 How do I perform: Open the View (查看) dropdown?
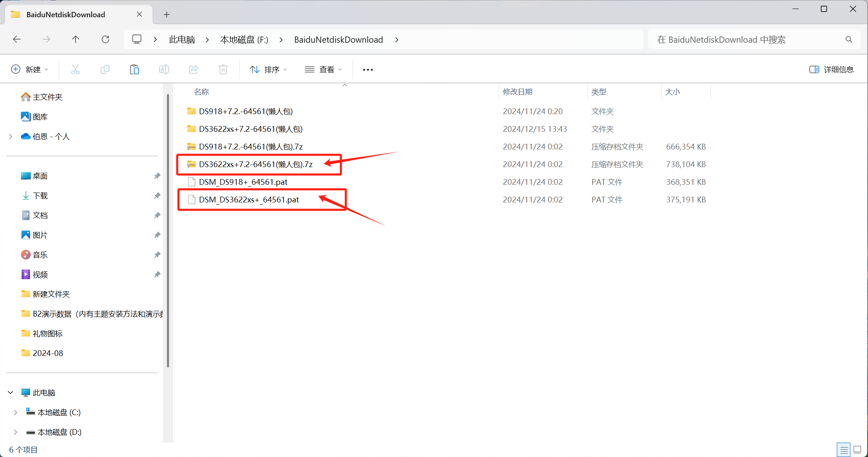(323, 69)
